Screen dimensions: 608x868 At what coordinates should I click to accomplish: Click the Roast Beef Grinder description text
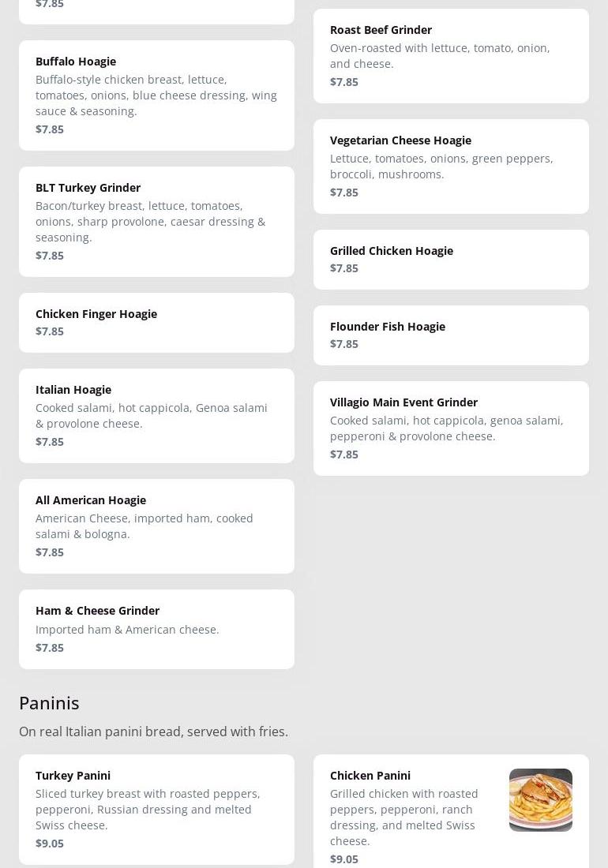pos(440,56)
